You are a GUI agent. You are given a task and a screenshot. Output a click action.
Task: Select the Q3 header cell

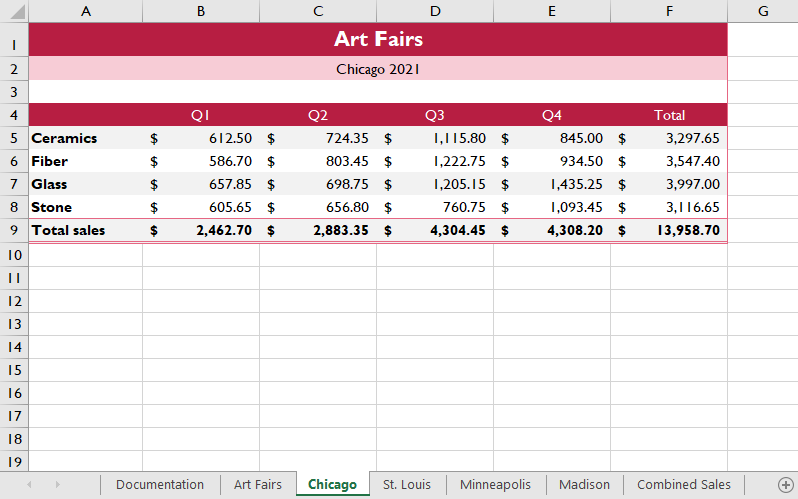(x=435, y=115)
